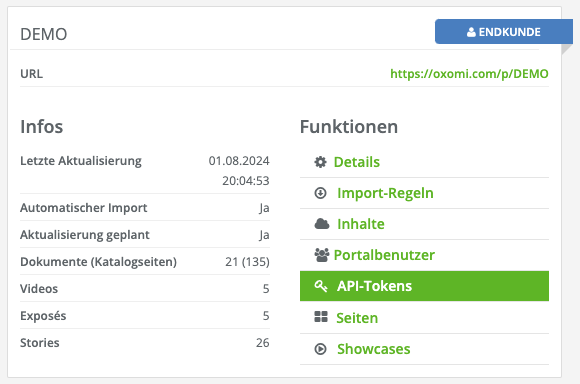580x384 pixels.
Task: Open the Import-Regeln link
Action: 385,193
